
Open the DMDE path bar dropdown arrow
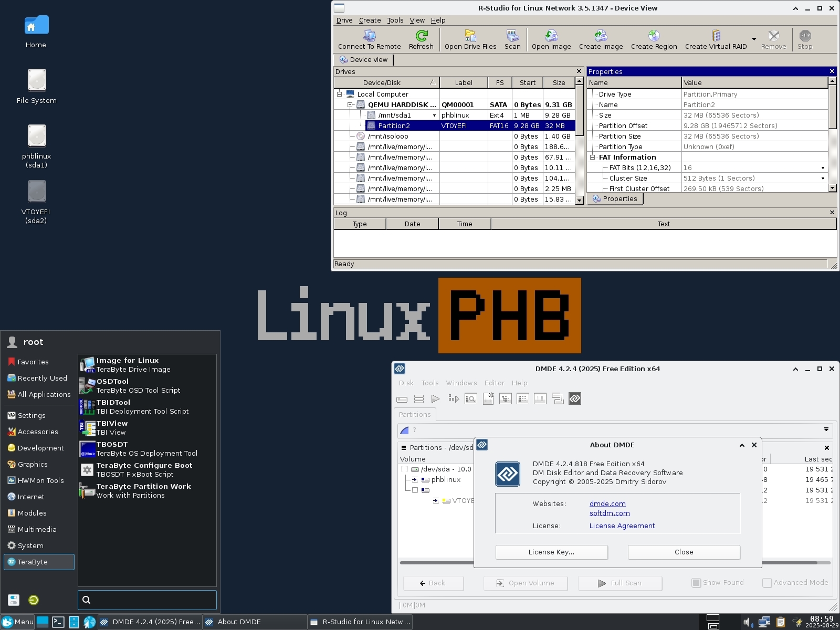[826, 429]
